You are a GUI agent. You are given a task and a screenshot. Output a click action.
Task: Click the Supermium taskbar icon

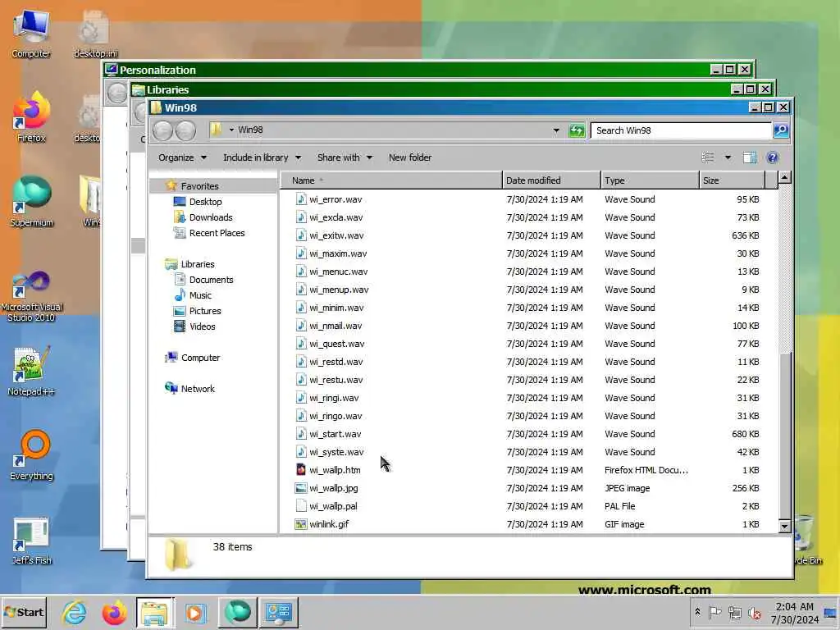pyautogui.click(x=237, y=612)
